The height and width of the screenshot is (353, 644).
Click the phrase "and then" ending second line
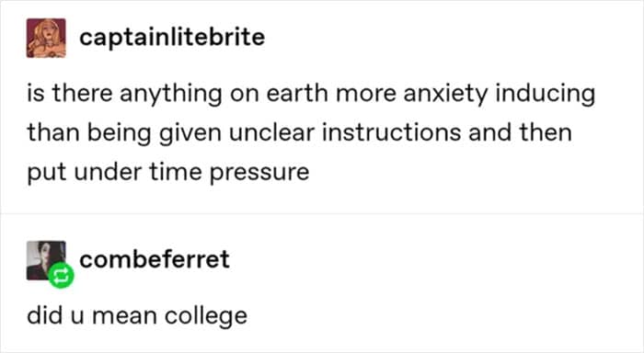coord(520,132)
